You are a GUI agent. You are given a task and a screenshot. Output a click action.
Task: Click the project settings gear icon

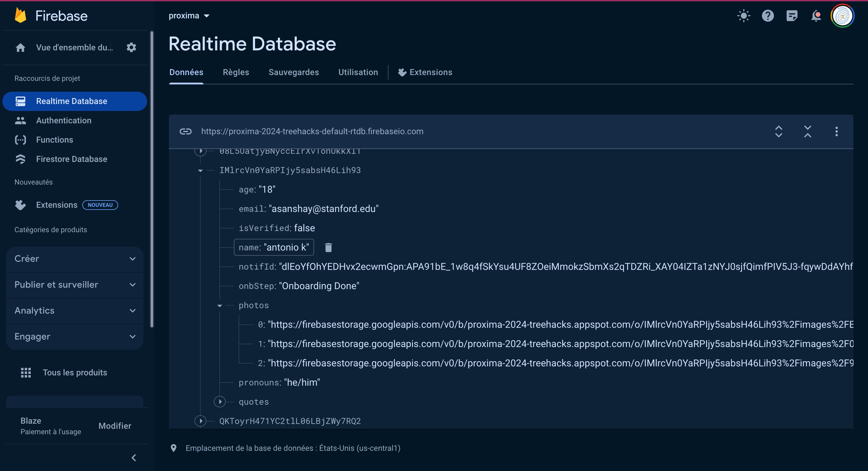pyautogui.click(x=131, y=48)
